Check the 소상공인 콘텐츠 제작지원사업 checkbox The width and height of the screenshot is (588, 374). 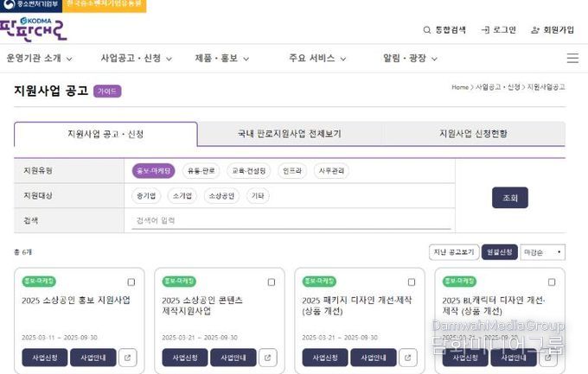click(272, 282)
